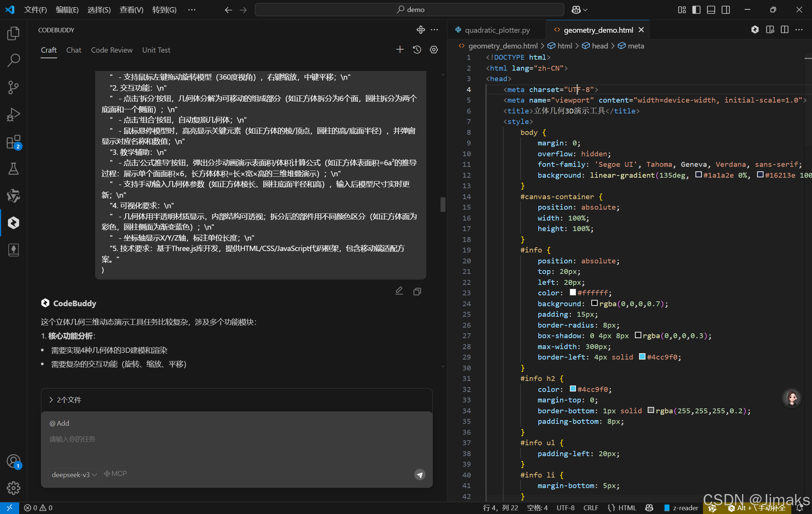This screenshot has height=514, width=812.
Task: Open the Search view in activity bar
Action: (13, 60)
